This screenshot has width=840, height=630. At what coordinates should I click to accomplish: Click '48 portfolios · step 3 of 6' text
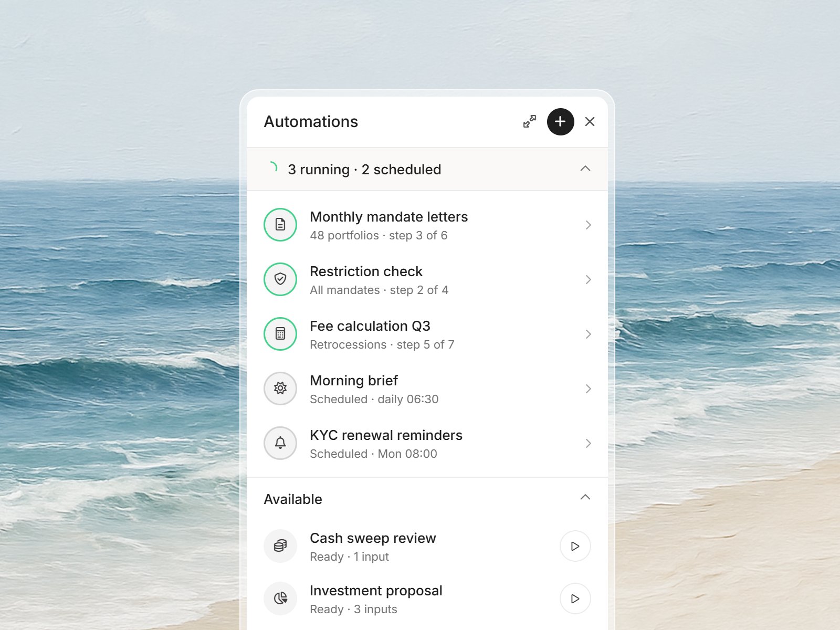tap(379, 235)
